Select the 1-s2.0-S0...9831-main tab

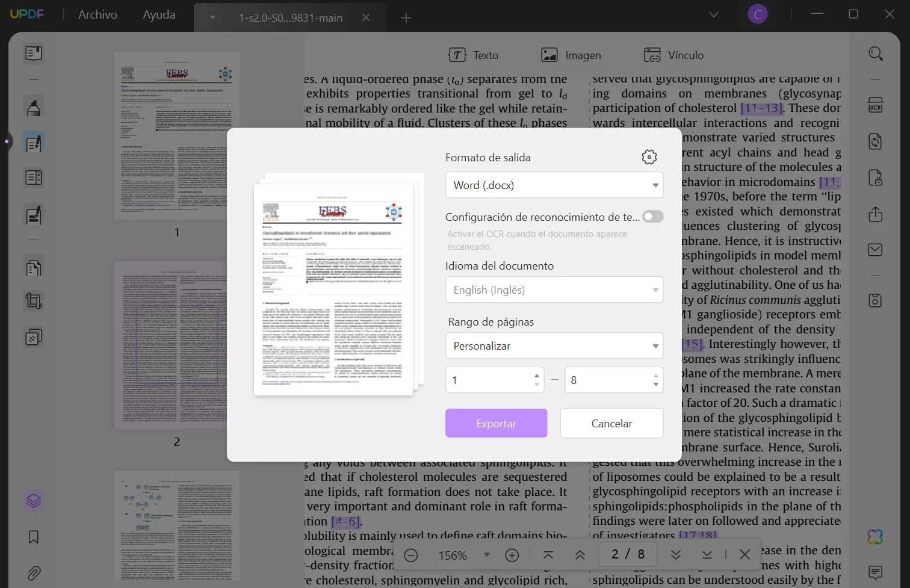pyautogui.click(x=290, y=18)
